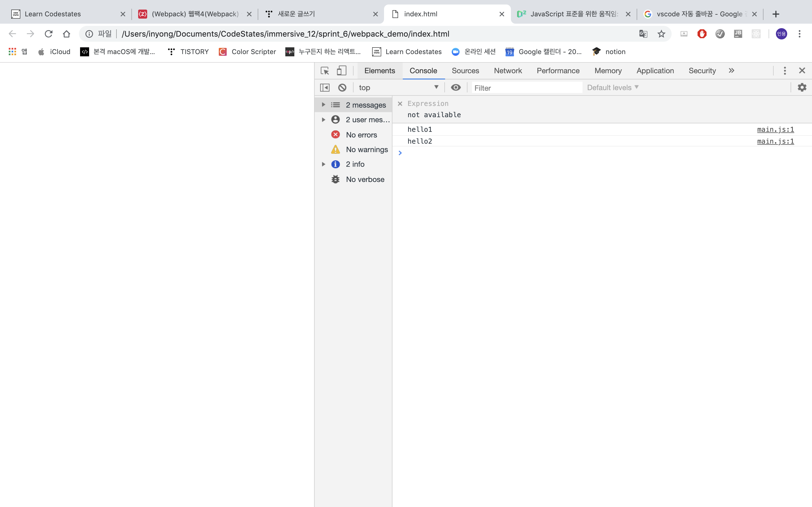The height and width of the screenshot is (507, 812).
Task: Switch to the Network tab
Action: pyautogui.click(x=508, y=71)
